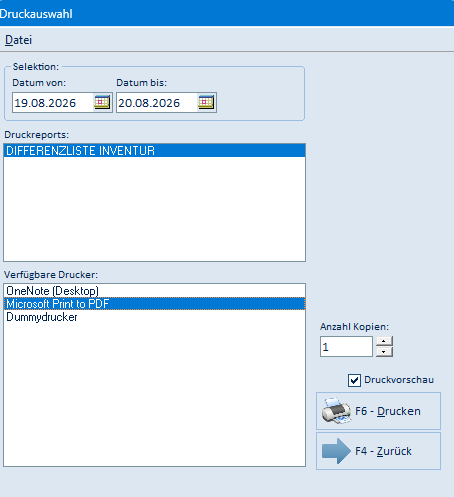Image resolution: width=454 pixels, height=497 pixels.
Task: Open the Datum von calendar picker
Action: pos(102,102)
